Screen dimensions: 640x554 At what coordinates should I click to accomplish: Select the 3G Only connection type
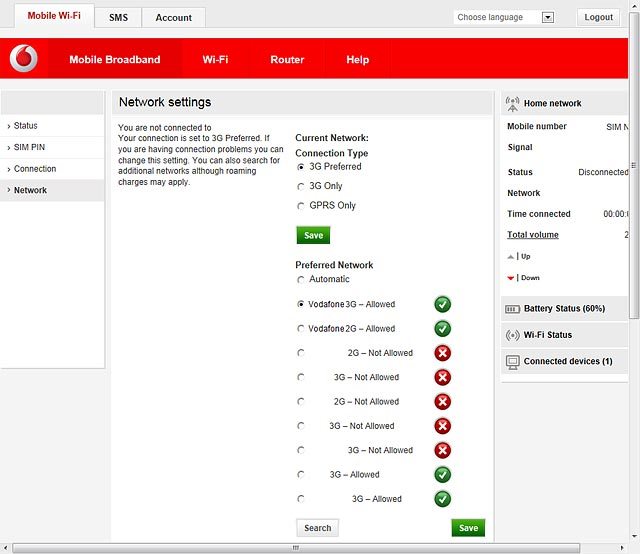pyautogui.click(x=301, y=187)
